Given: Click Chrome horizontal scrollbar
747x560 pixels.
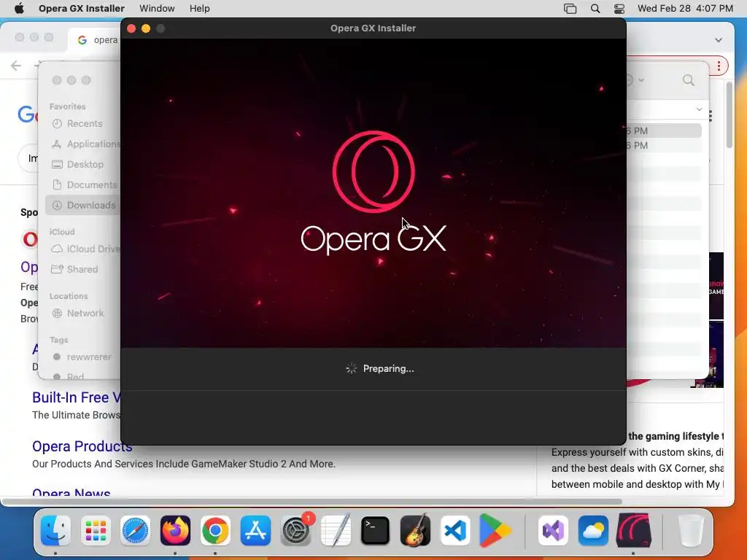Looking at the screenshot, I should pos(312,502).
